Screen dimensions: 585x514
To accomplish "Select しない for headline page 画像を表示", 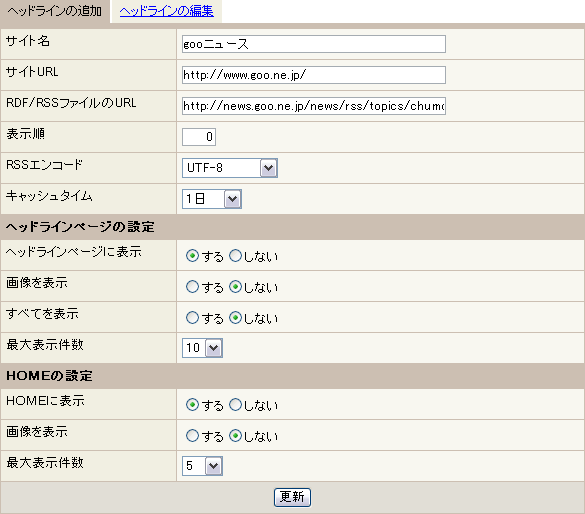I will pos(235,287).
